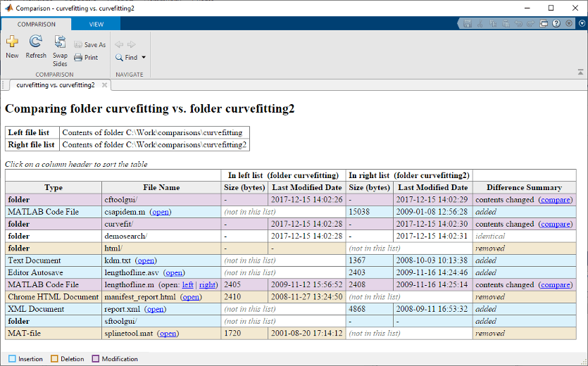Click the cut scissors icon
The width and height of the screenshot is (588, 366).
coord(480,24)
